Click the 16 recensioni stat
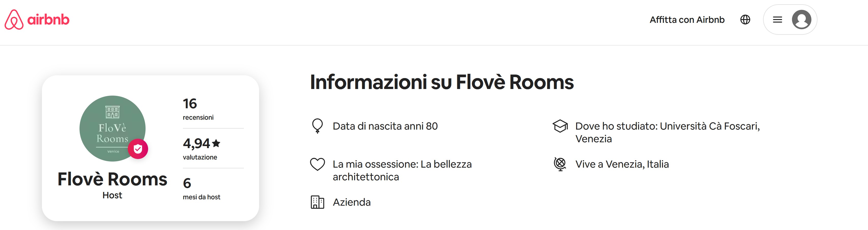Image resolution: width=868 pixels, height=230 pixels. [198, 109]
